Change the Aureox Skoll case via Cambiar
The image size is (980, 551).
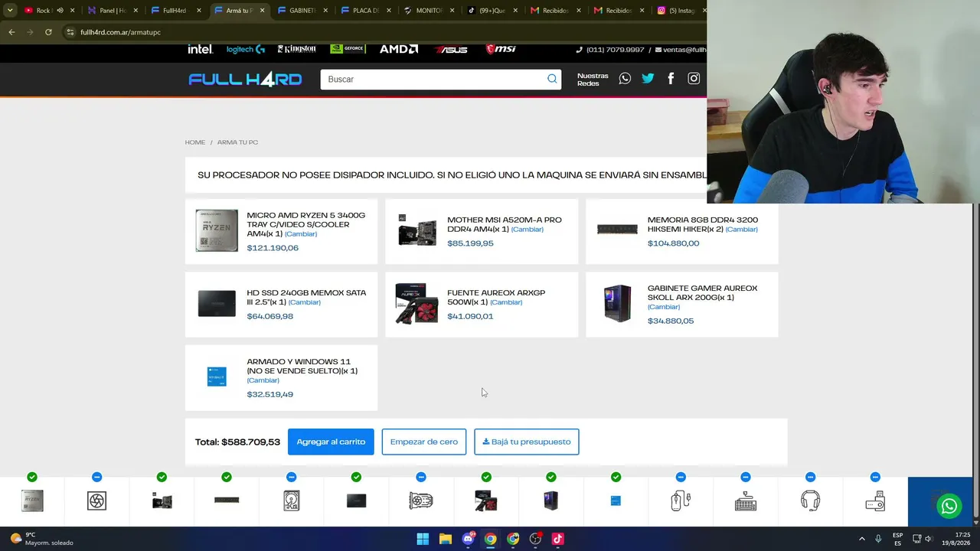tap(664, 307)
